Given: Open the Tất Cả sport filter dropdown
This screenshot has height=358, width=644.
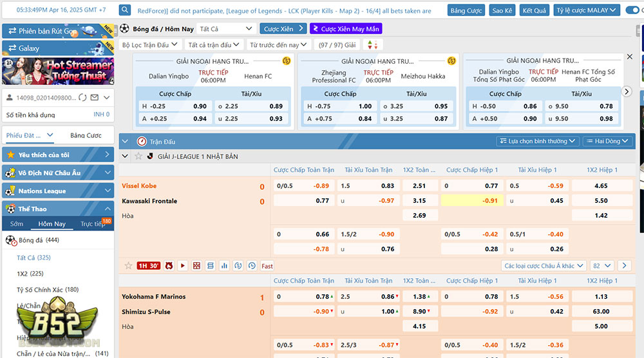Looking at the screenshot, I should (x=226, y=29).
